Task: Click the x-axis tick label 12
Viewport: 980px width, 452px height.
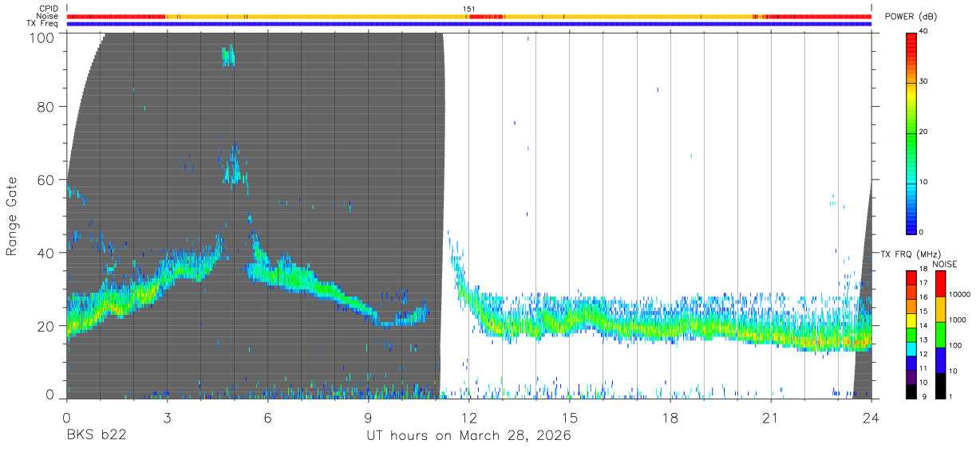Action: (x=469, y=418)
